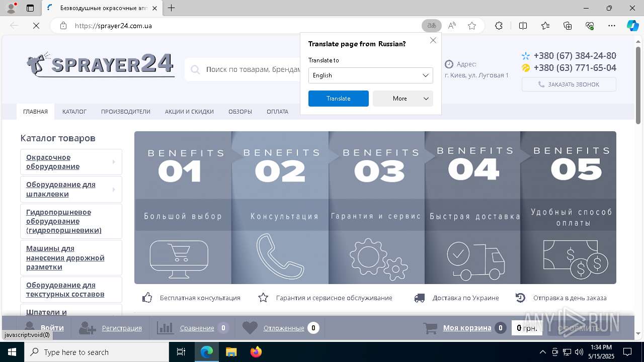
Task: Click the Войти login link
Action: pos(52,328)
